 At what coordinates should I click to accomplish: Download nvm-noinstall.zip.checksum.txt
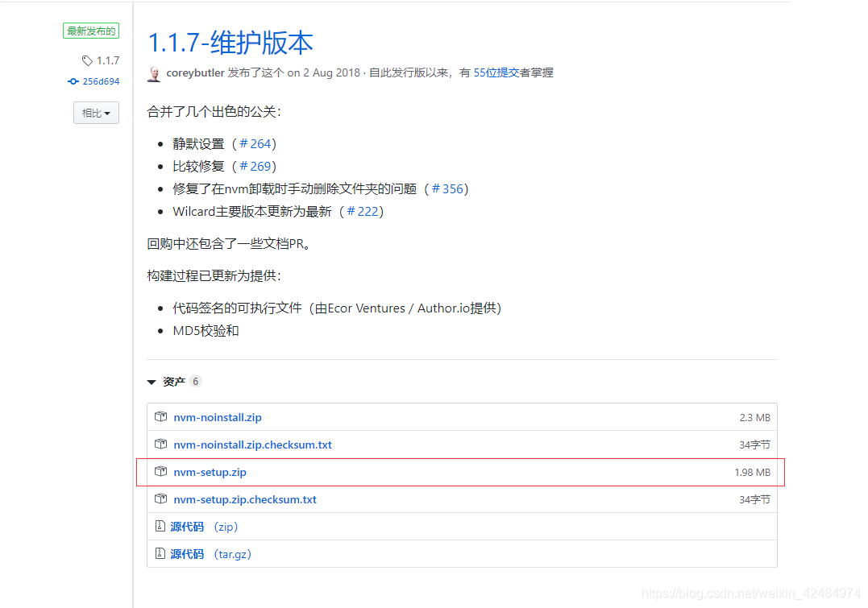pos(252,445)
